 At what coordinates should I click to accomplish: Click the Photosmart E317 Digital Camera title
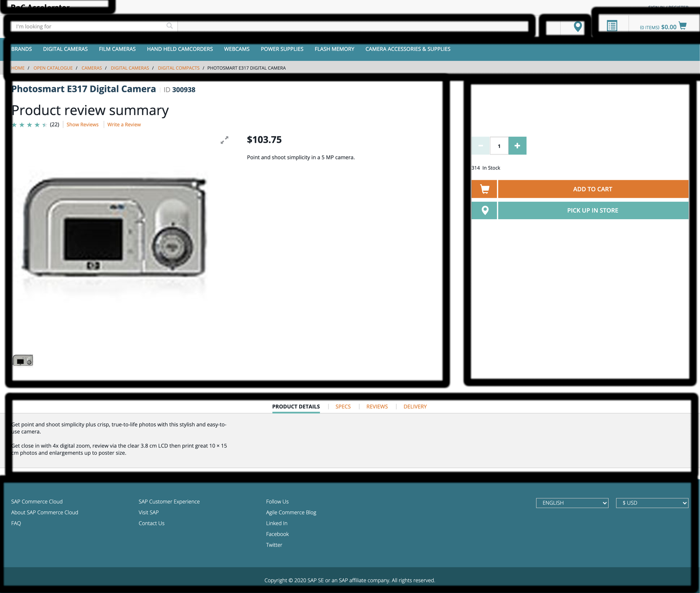84,89
